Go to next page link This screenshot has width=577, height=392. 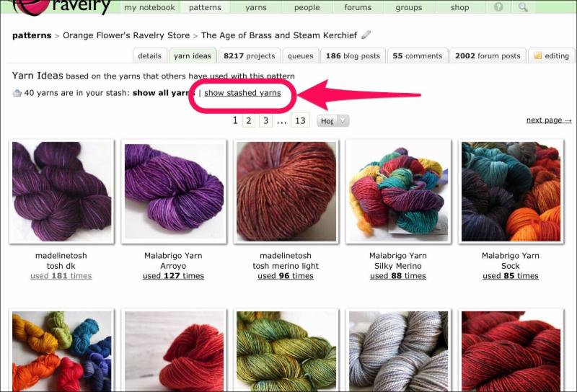click(x=549, y=120)
